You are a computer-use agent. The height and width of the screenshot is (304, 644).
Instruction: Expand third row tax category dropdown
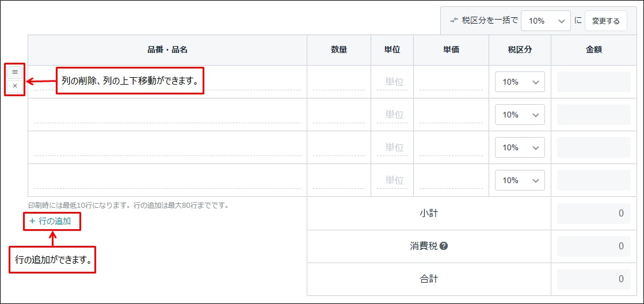coord(520,147)
